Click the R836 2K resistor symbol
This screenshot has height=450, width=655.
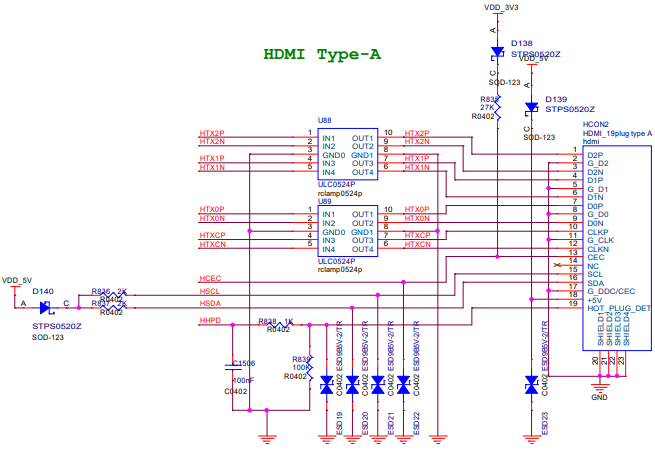(x=113, y=295)
